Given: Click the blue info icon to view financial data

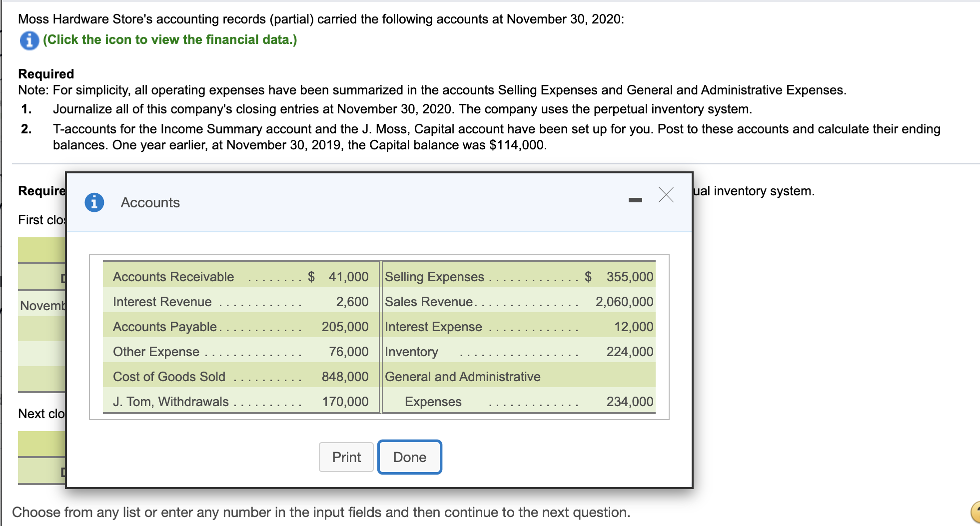Looking at the screenshot, I should tap(29, 40).
